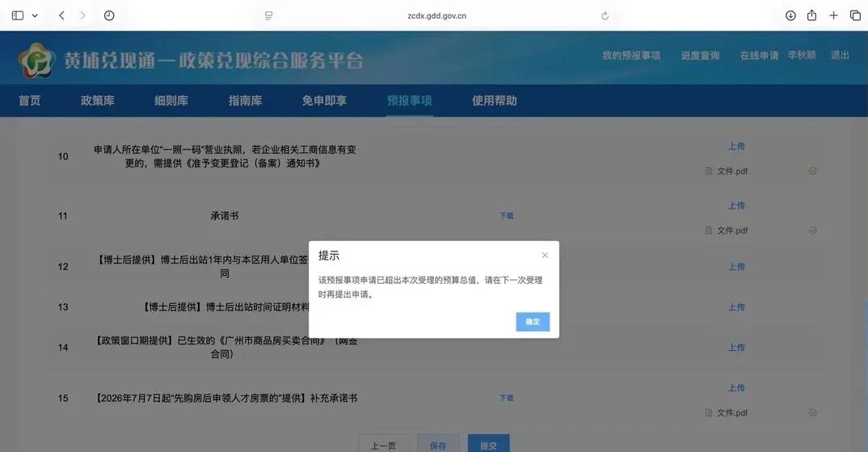Go back with the back arrow

click(61, 15)
